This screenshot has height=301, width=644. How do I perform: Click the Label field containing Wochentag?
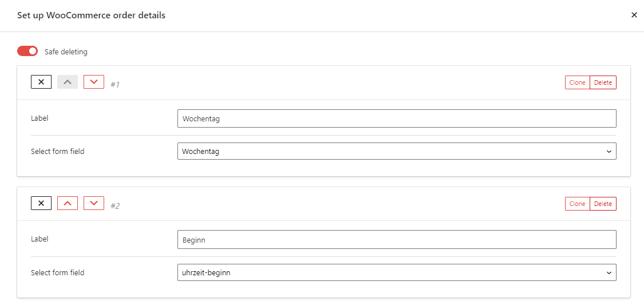click(397, 118)
